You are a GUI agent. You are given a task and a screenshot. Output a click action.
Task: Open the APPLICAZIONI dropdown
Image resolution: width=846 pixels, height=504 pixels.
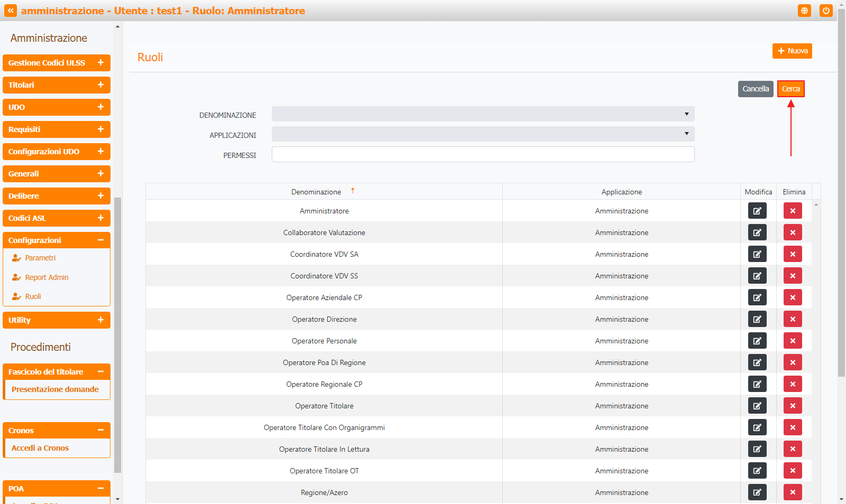click(483, 134)
